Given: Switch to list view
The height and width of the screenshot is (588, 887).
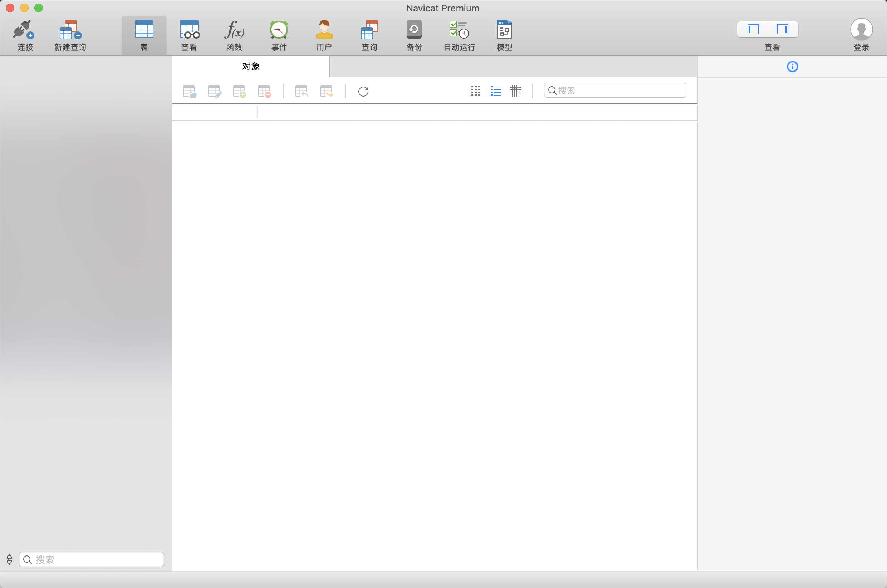Looking at the screenshot, I should pyautogui.click(x=496, y=91).
